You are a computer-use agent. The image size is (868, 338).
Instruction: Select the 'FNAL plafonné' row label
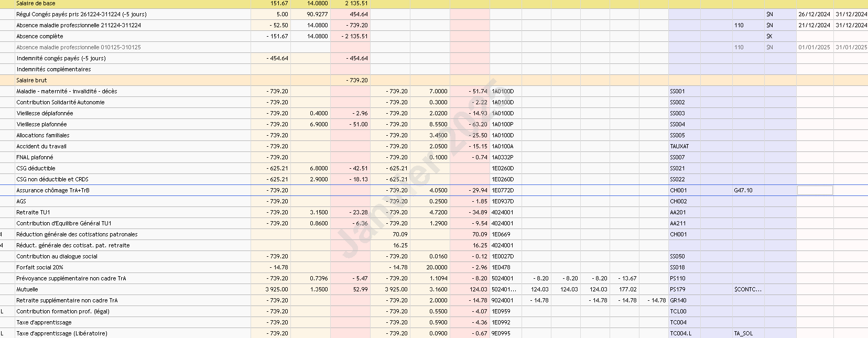(x=35, y=157)
